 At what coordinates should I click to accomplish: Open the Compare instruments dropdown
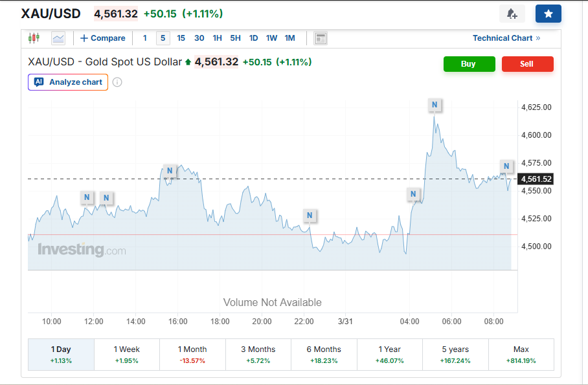(102, 38)
